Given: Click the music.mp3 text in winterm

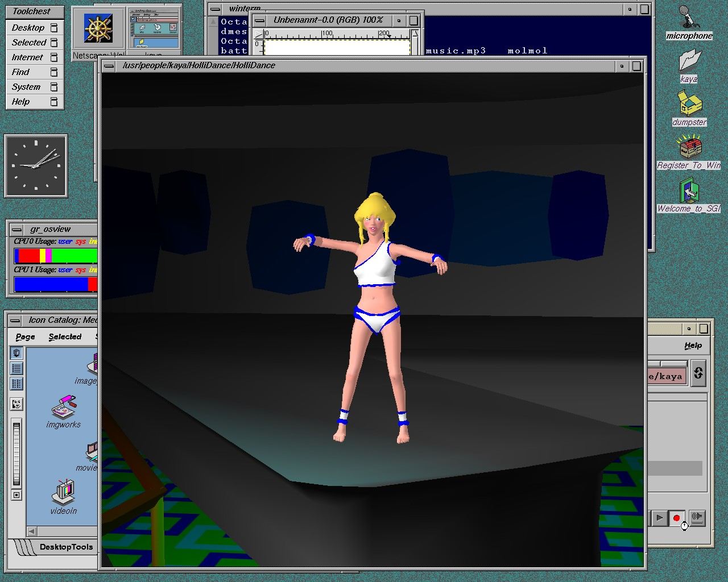Looking at the screenshot, I should pos(456,51).
